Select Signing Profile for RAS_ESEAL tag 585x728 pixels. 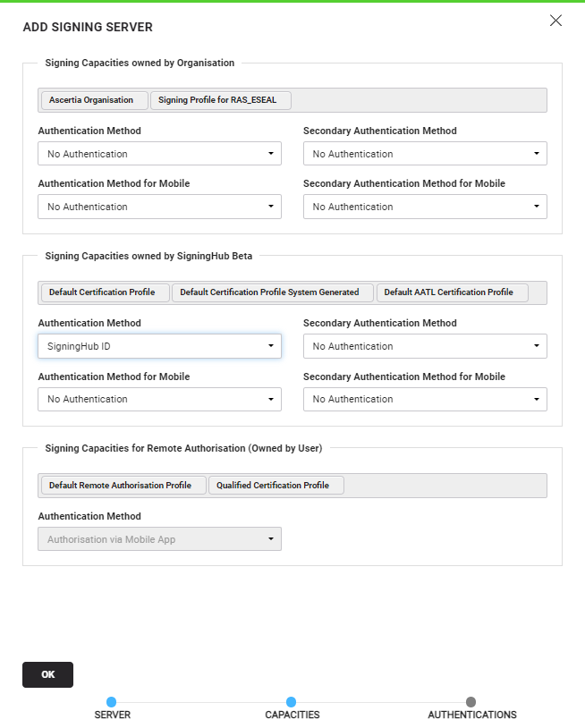[220, 100]
